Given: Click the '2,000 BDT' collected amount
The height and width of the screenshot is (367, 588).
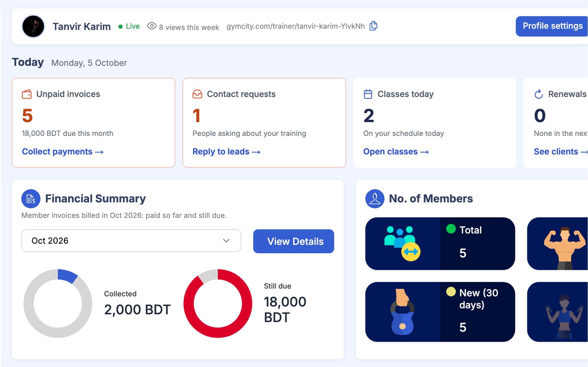Looking at the screenshot, I should 138,310.
